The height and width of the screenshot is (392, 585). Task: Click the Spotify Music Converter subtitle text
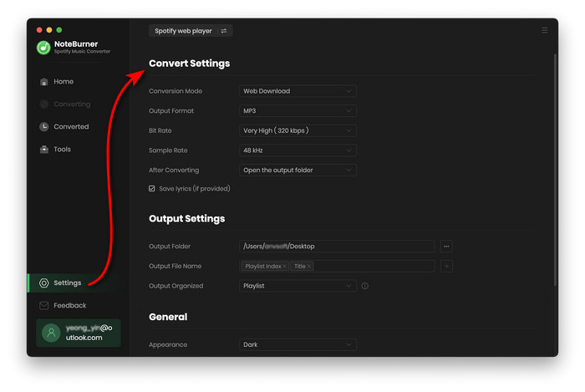pos(82,52)
